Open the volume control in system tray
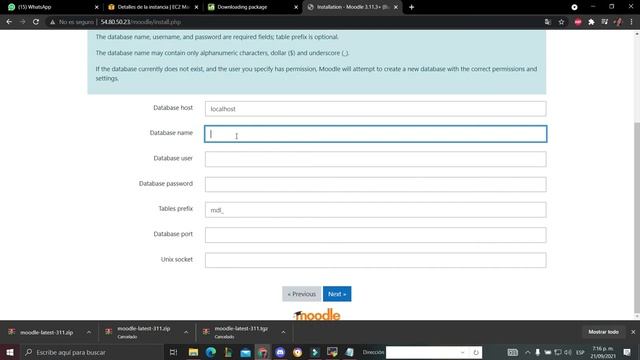The image size is (640, 360). (x=568, y=352)
